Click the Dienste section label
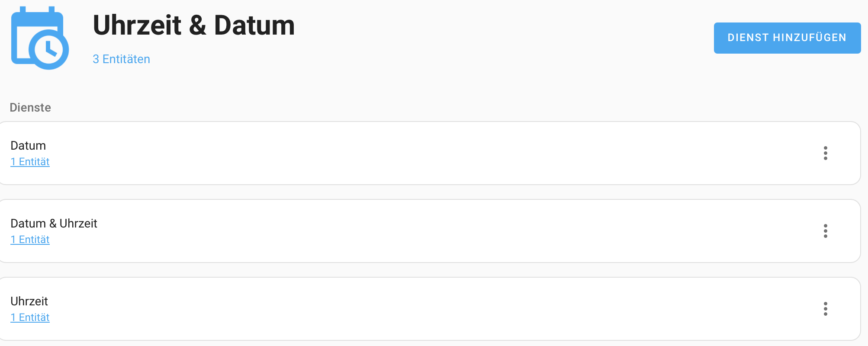The width and height of the screenshot is (868, 346). point(30,108)
